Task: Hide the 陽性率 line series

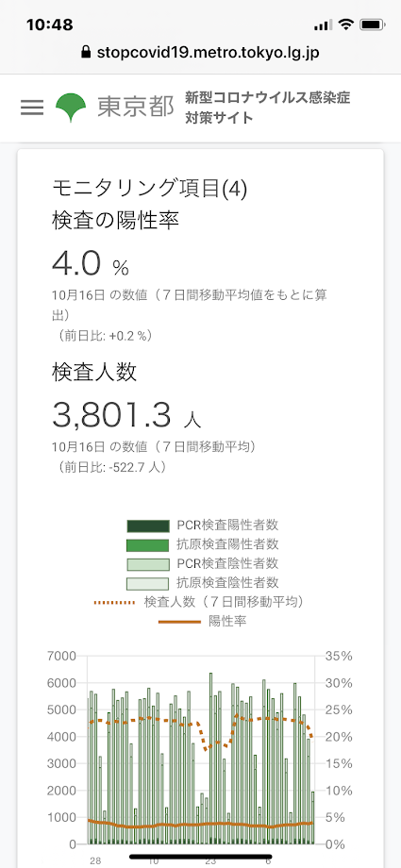Action: pyautogui.click(x=203, y=621)
